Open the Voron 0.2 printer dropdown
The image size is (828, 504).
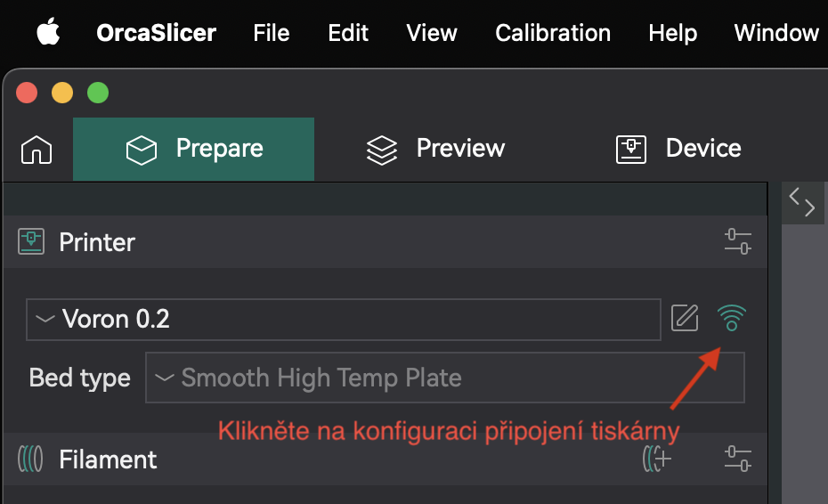click(343, 319)
